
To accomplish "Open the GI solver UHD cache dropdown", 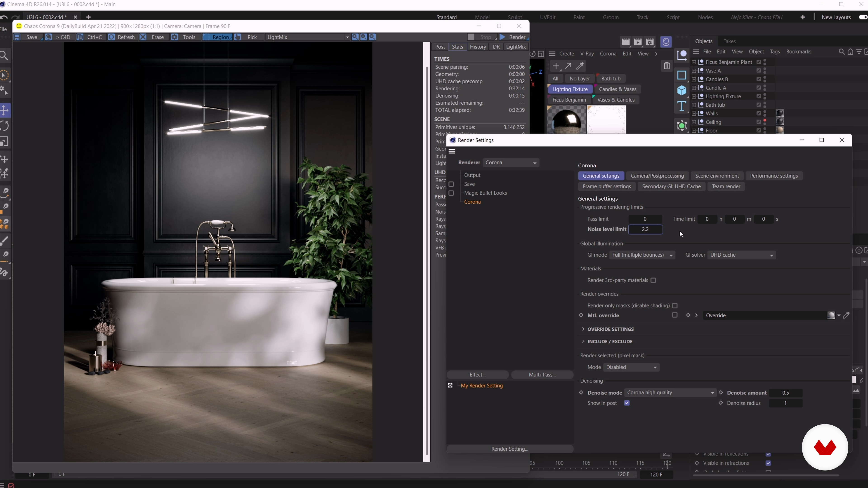I will tap(742, 255).
